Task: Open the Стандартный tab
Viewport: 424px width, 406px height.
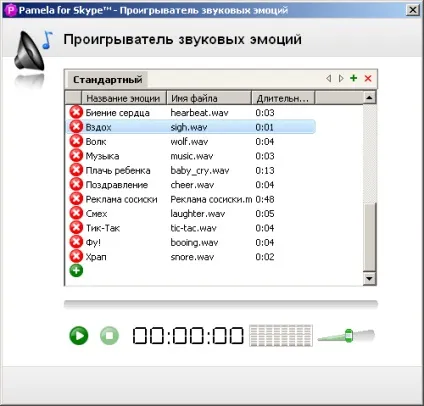Action: (107, 80)
